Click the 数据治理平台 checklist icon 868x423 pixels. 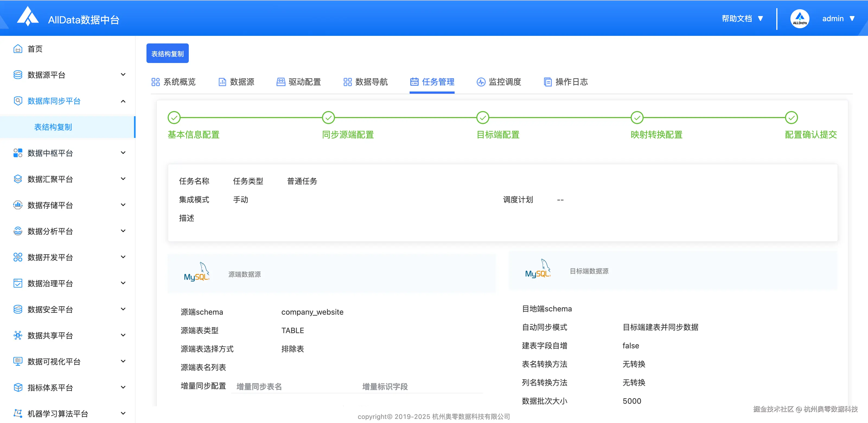[18, 283]
